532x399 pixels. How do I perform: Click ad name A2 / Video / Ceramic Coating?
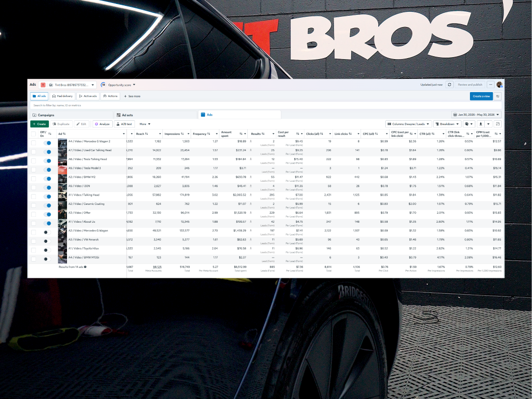click(x=87, y=204)
